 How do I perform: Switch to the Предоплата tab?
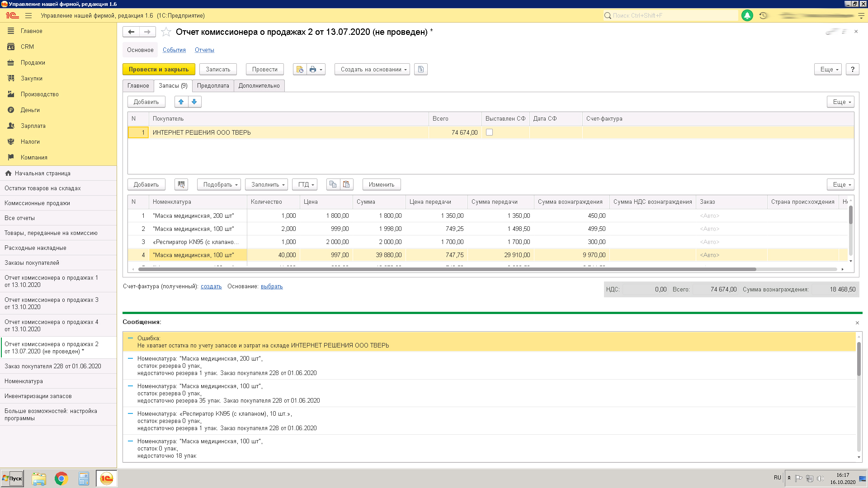[213, 85]
